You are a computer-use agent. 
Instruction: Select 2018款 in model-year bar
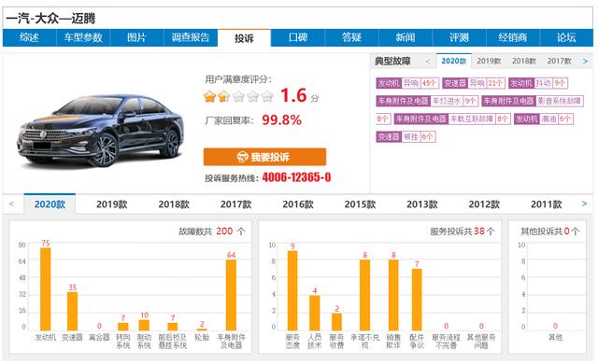tap(174, 204)
